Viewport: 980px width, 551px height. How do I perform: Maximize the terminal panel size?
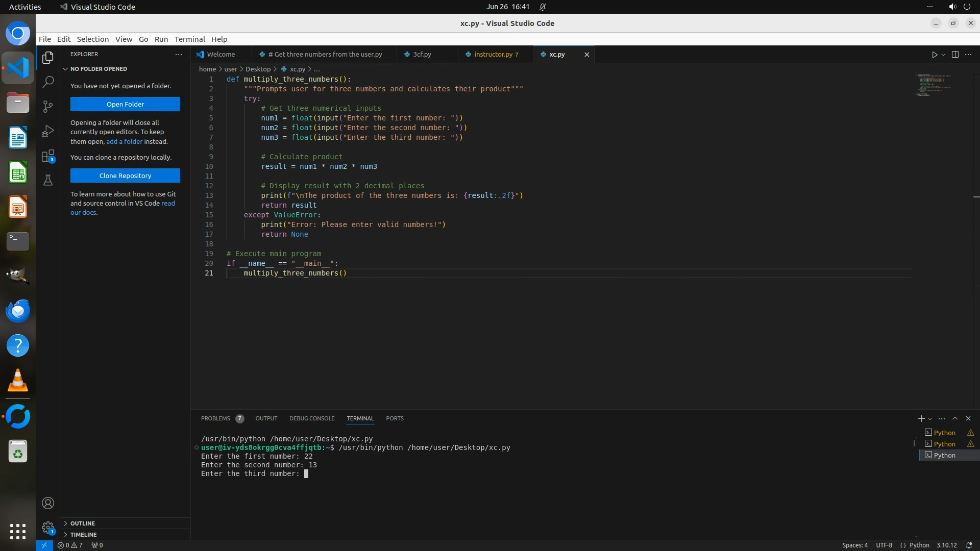point(955,418)
